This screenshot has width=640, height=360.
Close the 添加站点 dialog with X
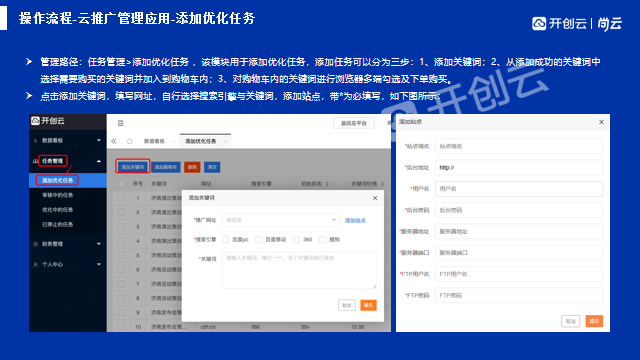601,122
